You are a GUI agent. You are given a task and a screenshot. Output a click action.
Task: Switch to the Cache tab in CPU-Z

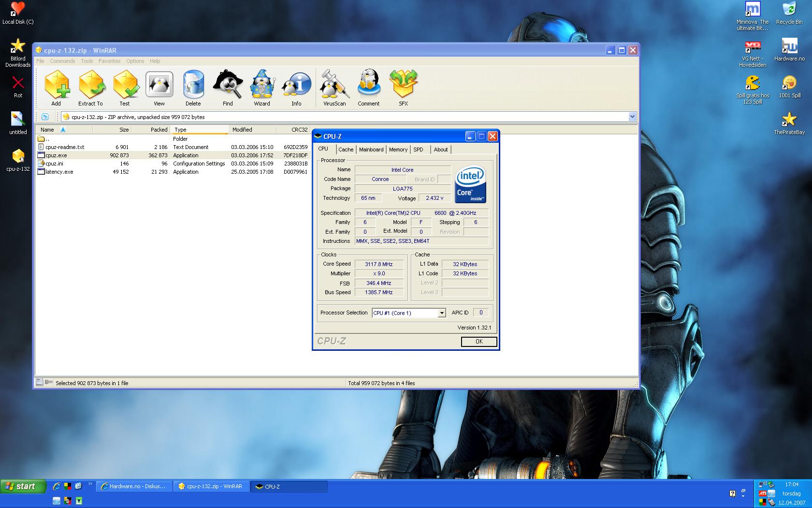point(346,149)
